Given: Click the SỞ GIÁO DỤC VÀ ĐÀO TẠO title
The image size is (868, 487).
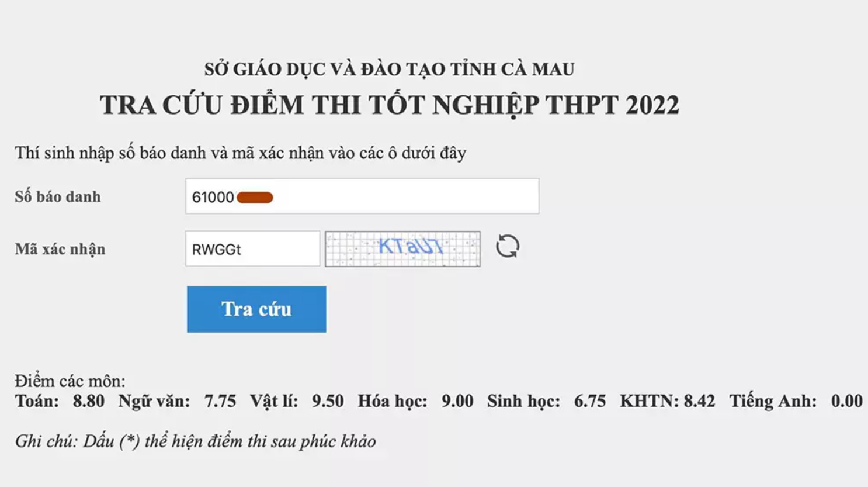Looking at the screenshot, I should pos(390,68).
